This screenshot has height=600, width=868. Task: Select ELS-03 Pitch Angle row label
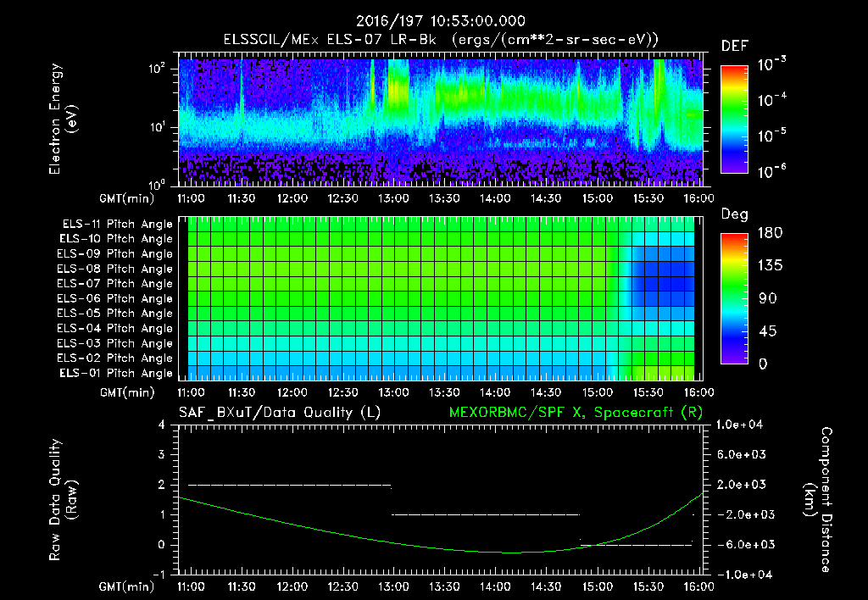114,343
